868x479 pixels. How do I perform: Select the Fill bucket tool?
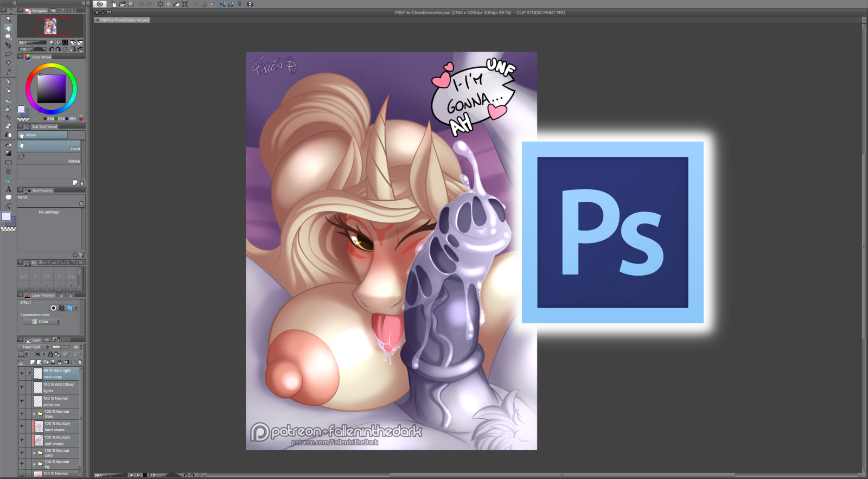point(8,145)
